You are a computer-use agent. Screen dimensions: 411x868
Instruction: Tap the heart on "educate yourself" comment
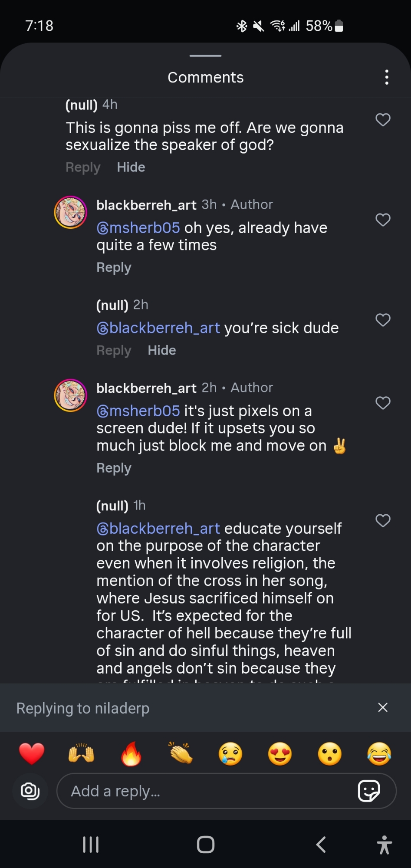tap(383, 520)
